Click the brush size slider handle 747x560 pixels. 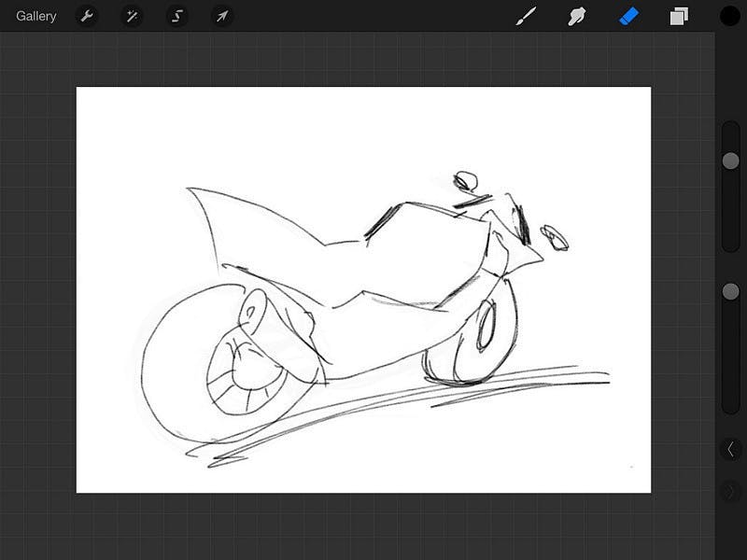point(730,161)
